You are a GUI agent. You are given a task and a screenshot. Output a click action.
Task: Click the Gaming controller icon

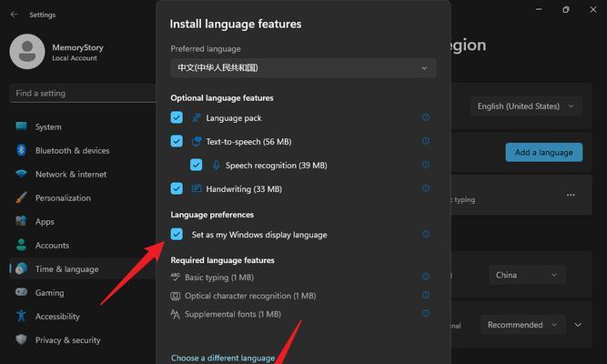tap(21, 292)
